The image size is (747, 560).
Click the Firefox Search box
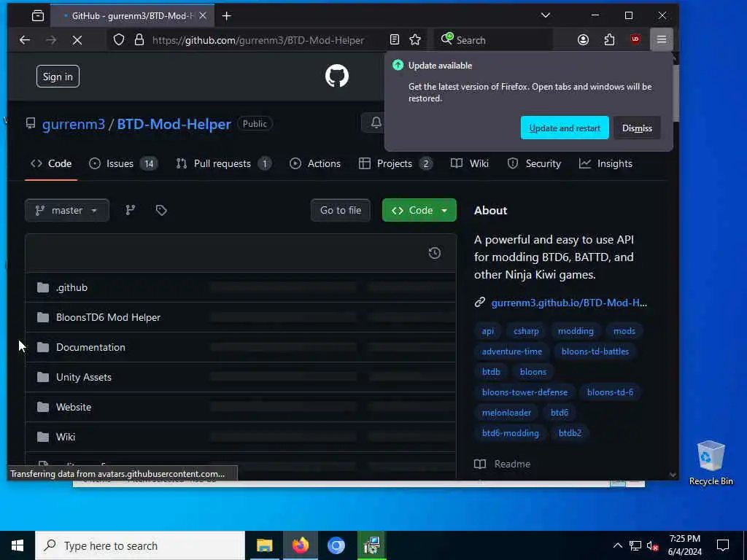tap(493, 40)
